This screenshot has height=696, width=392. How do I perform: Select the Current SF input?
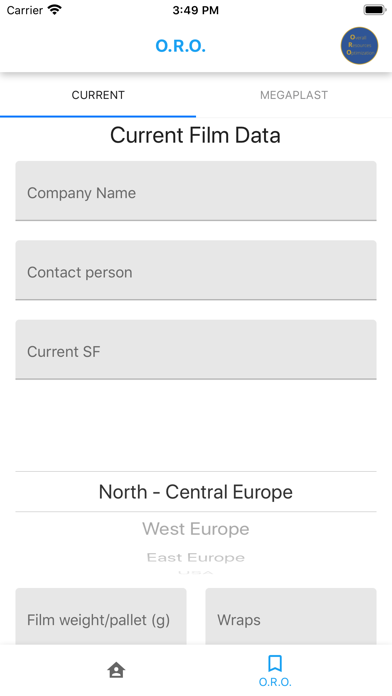[x=196, y=350]
